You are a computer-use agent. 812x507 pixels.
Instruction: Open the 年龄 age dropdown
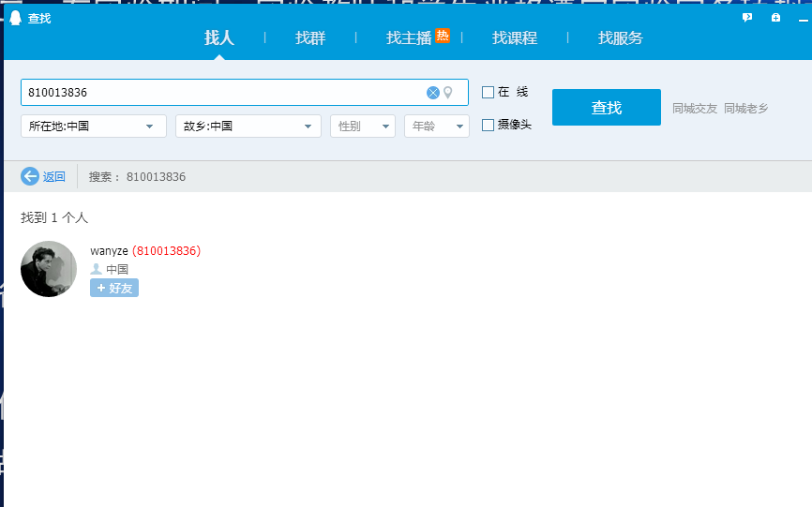437,127
